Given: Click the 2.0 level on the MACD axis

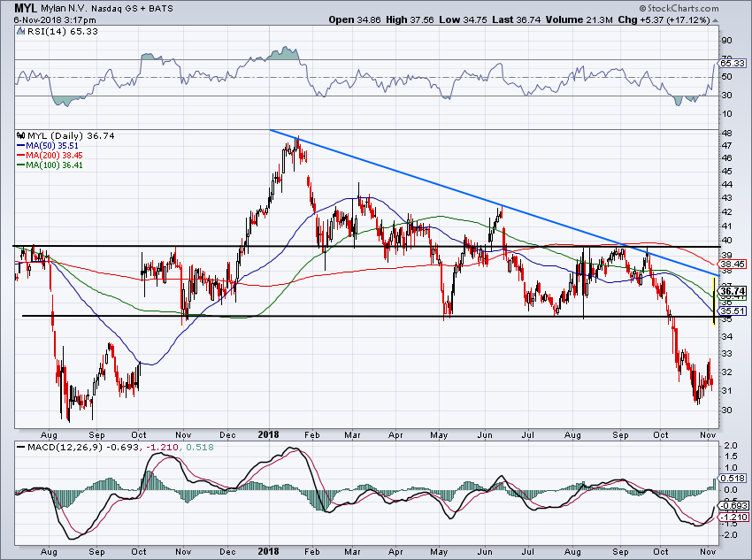Looking at the screenshot, I should click(x=731, y=446).
